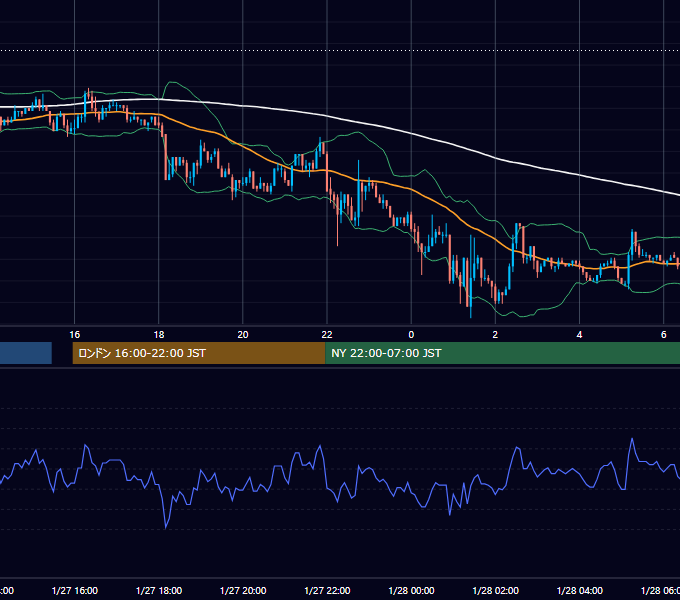Click the 1/27 16:00 time label
This screenshot has height=600, width=680.
pos(75,590)
